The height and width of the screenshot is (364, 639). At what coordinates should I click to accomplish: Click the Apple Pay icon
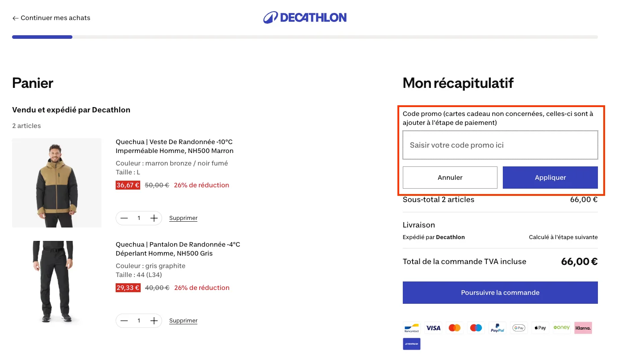tap(540, 328)
